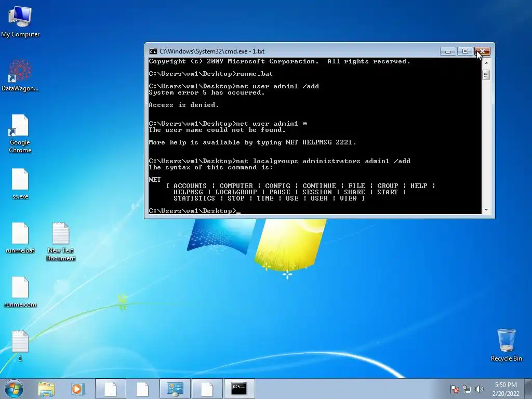Select the Google Chrome shortcut on desktop
Screen dimensions: 532x399
coord(20,134)
